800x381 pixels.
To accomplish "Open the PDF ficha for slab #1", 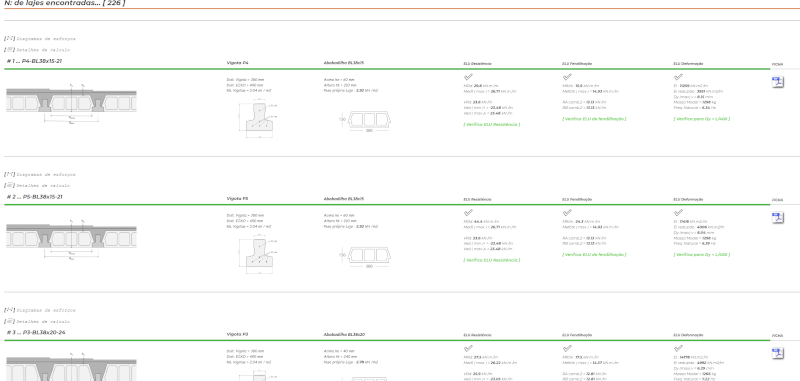I will (x=778, y=82).
